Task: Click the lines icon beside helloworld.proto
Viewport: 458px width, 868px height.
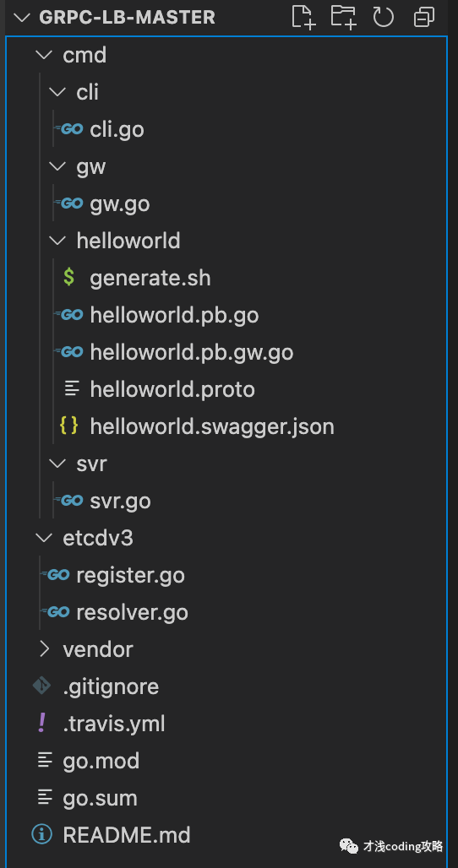Action: pos(72,389)
